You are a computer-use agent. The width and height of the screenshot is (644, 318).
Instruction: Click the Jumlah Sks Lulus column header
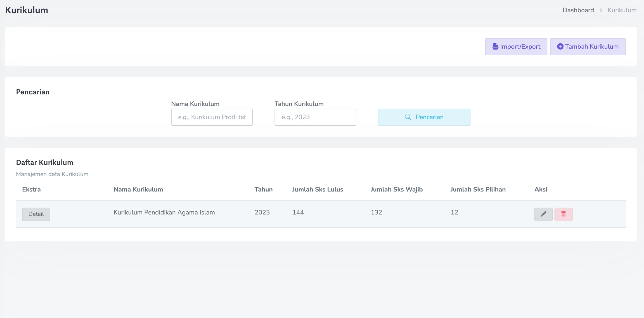pos(318,190)
